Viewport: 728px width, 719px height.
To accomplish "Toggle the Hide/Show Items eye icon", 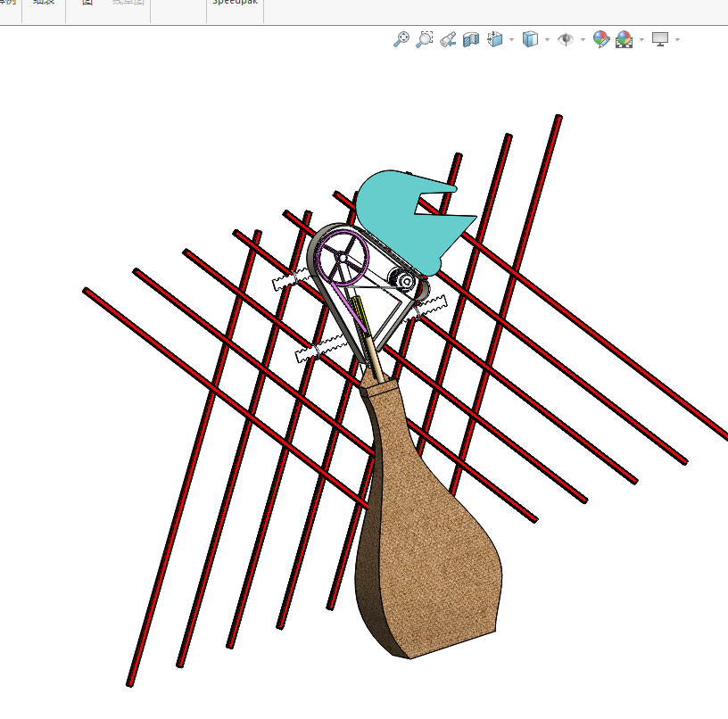I will [566, 39].
